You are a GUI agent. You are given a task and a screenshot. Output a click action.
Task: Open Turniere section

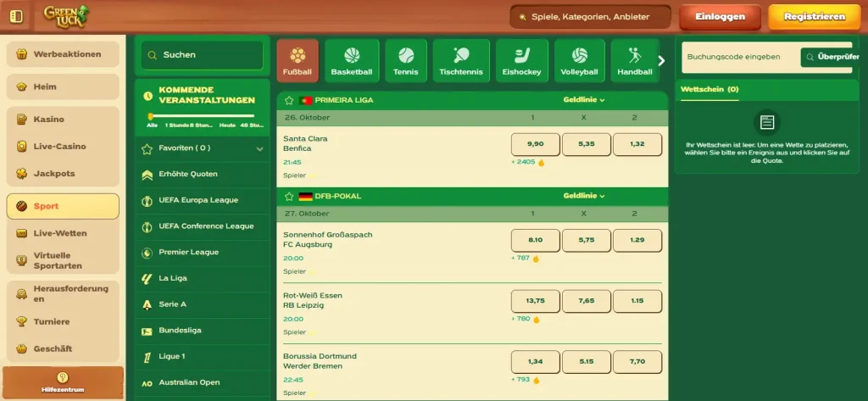(x=63, y=321)
